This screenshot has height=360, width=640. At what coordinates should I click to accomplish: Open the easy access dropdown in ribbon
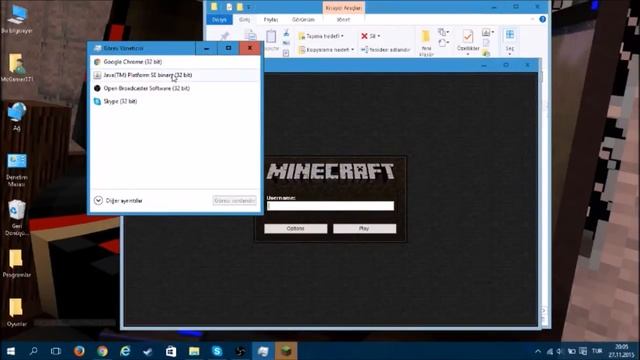click(444, 42)
